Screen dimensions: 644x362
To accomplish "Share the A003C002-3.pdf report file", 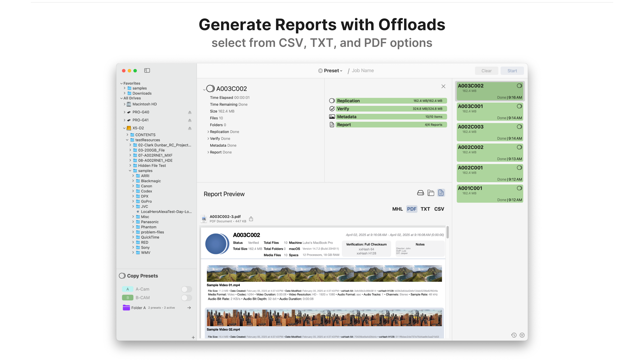I will tap(251, 218).
